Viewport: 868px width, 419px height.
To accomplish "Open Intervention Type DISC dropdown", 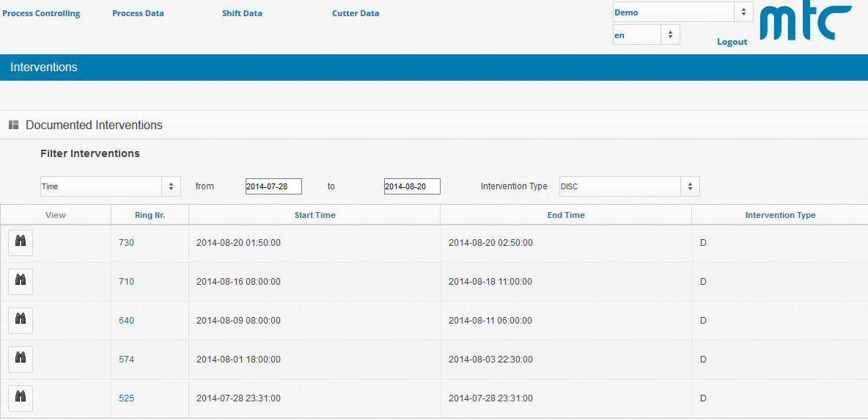I will point(629,186).
